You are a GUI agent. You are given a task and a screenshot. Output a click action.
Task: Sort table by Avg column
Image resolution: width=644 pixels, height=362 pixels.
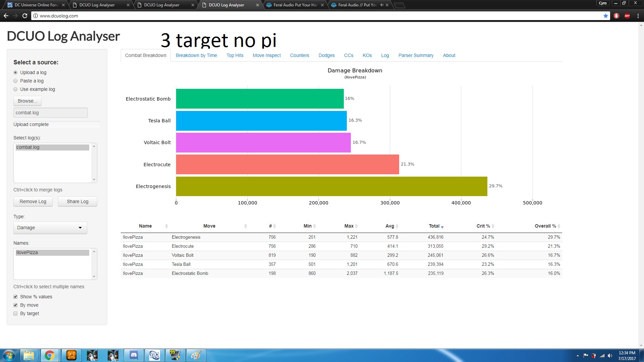[x=390, y=226]
